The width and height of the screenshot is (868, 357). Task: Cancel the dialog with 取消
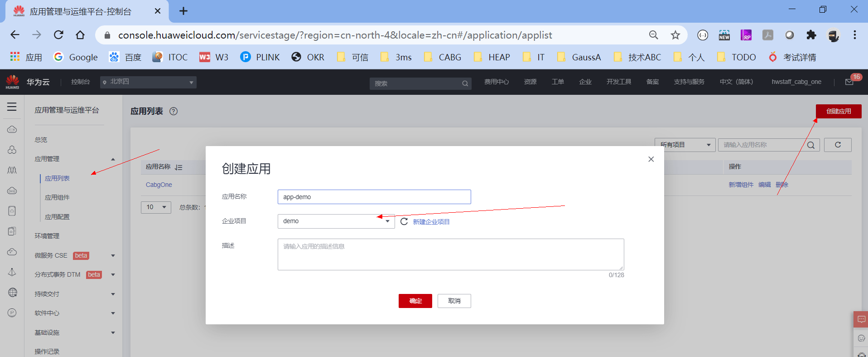[x=454, y=301]
